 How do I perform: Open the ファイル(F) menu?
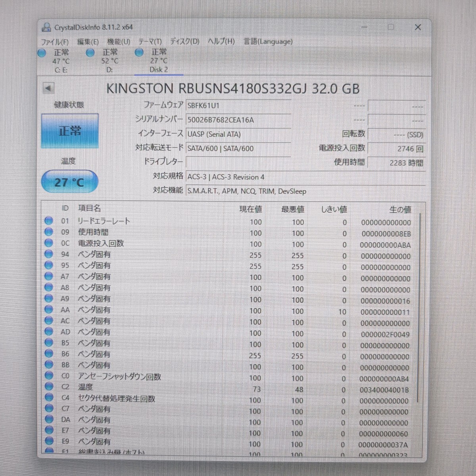(55, 42)
